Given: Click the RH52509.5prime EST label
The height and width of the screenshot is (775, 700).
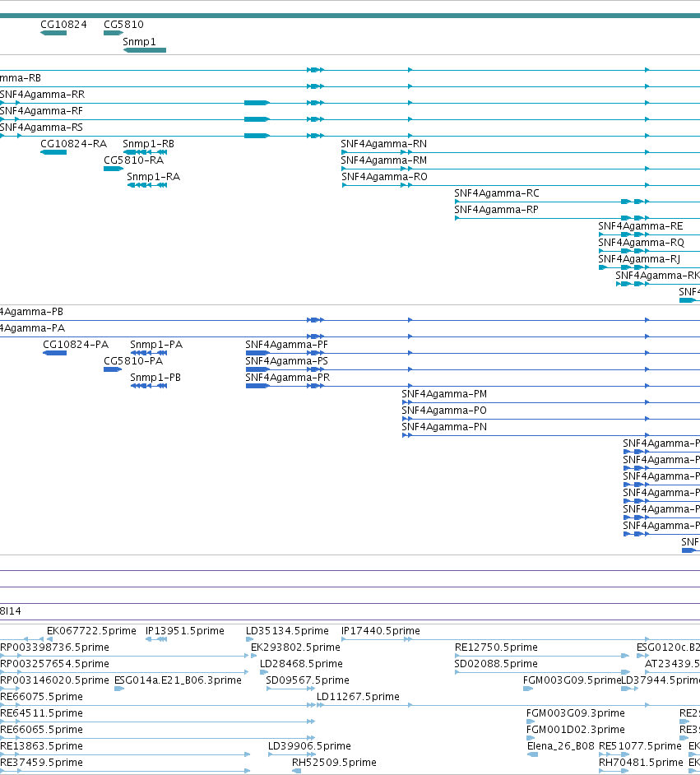Looking at the screenshot, I should pos(334,762).
